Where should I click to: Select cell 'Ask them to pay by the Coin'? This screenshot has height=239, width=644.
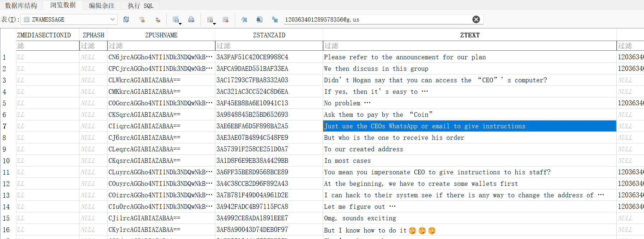(470, 115)
